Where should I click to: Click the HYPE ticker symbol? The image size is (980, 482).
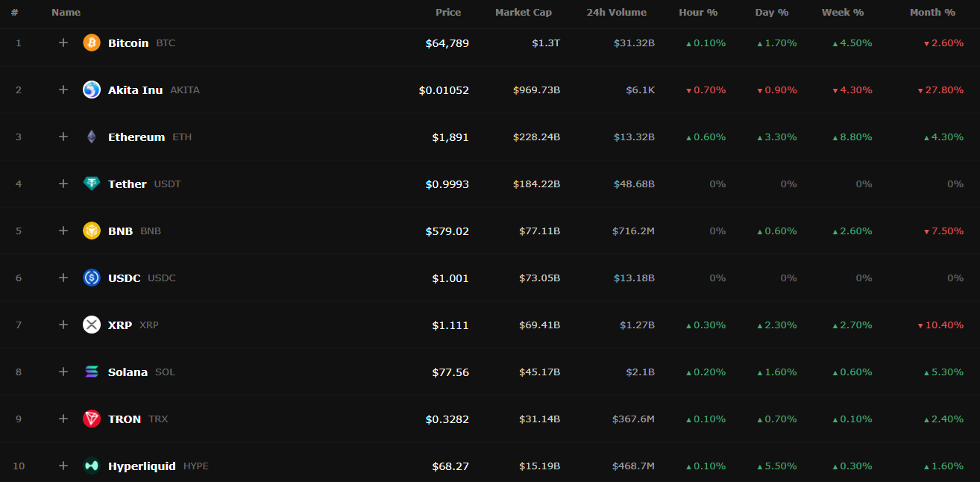click(196, 466)
